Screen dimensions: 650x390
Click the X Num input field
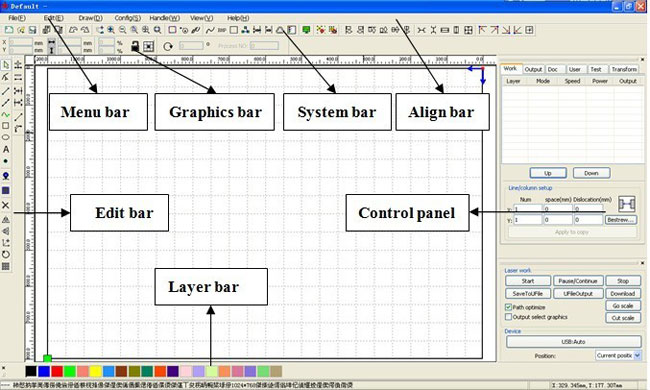coord(528,209)
